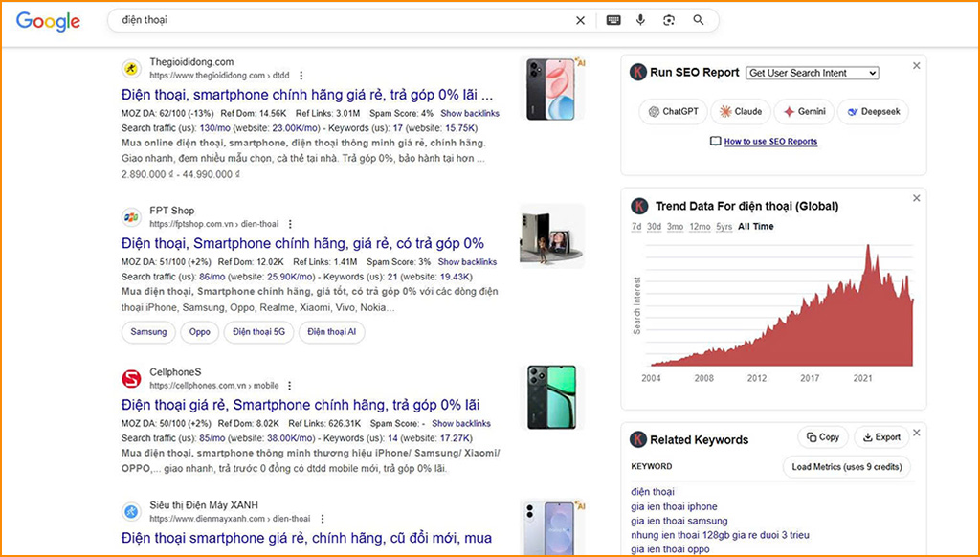980x557 pixels.
Task: Run SEO report with ChatGPT
Action: pyautogui.click(x=673, y=111)
